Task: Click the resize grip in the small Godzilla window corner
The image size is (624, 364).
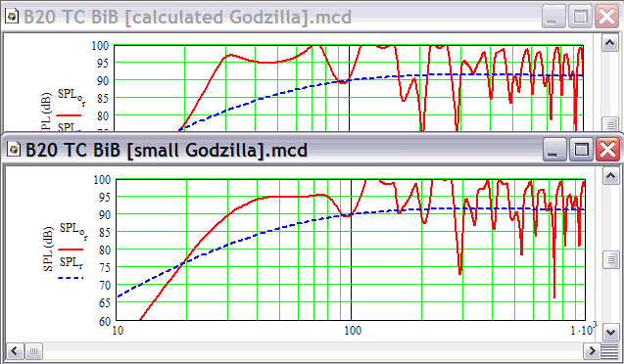Action: tap(609, 351)
